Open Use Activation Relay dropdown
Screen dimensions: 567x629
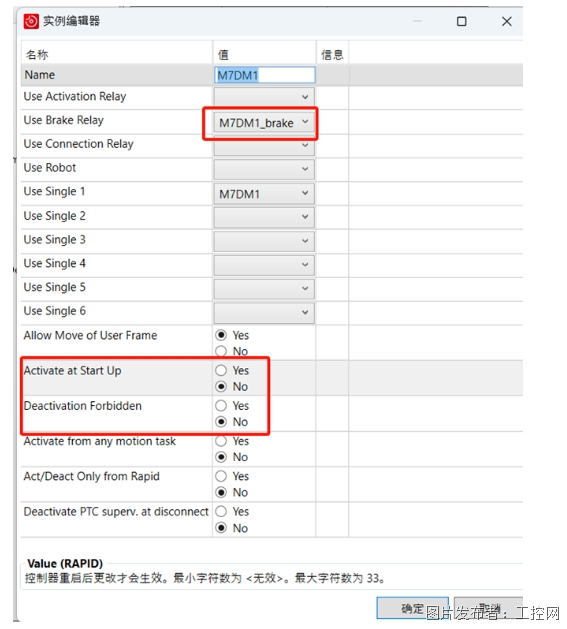click(x=264, y=97)
